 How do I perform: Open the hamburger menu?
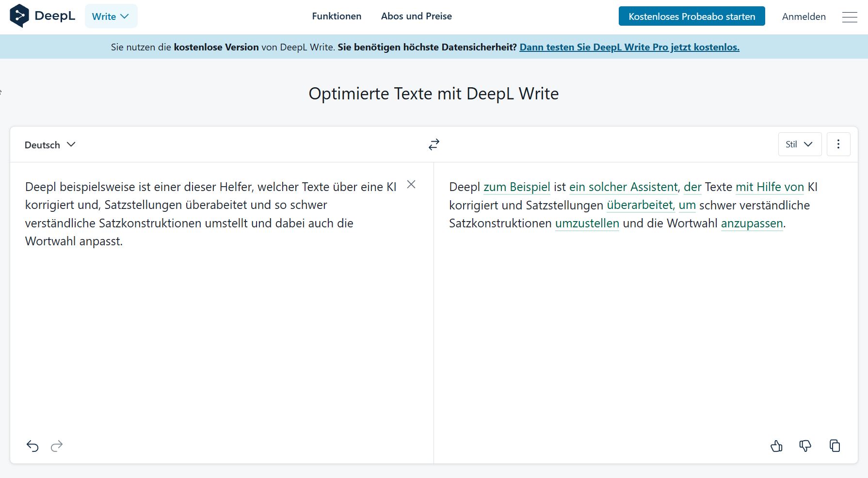(x=850, y=17)
